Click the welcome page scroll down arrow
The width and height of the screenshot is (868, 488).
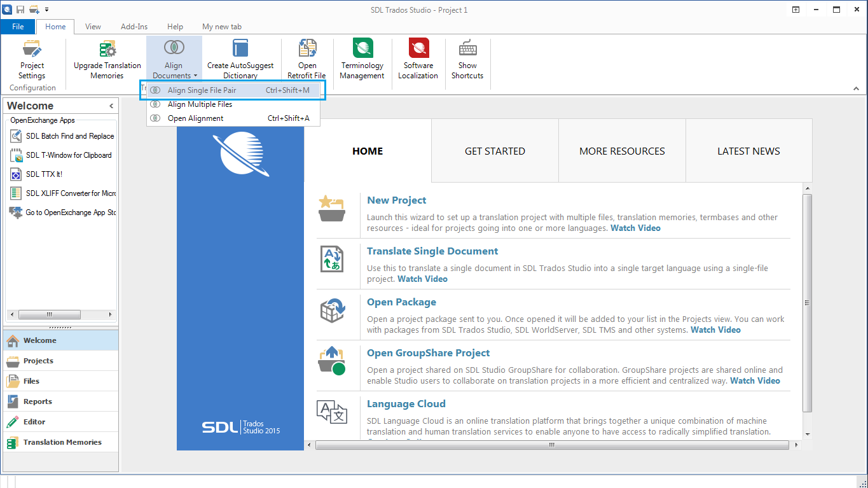click(808, 434)
